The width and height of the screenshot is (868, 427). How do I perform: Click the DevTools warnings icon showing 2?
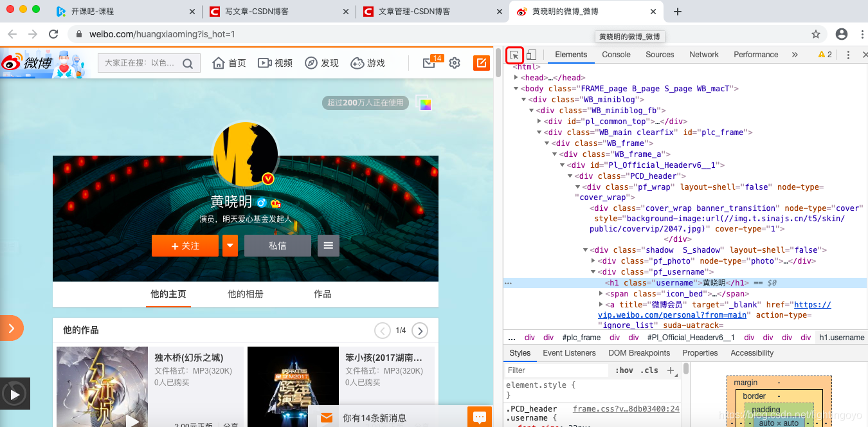pos(824,55)
